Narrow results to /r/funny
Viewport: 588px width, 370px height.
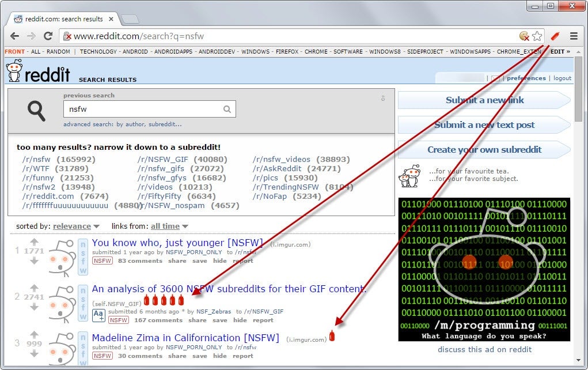(38, 178)
